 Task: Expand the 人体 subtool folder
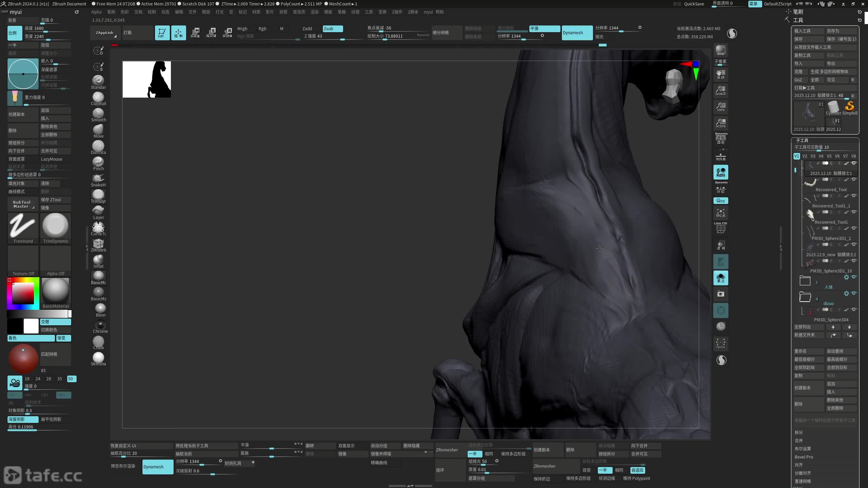click(805, 281)
